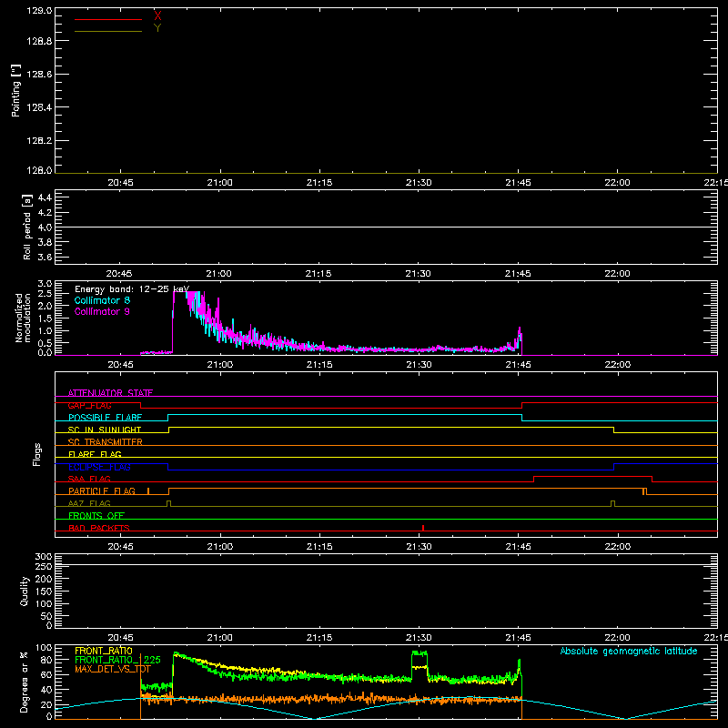Click the green FRONT_RATIO_1225 legend label
The width and height of the screenshot is (728, 728).
[x=118, y=660]
